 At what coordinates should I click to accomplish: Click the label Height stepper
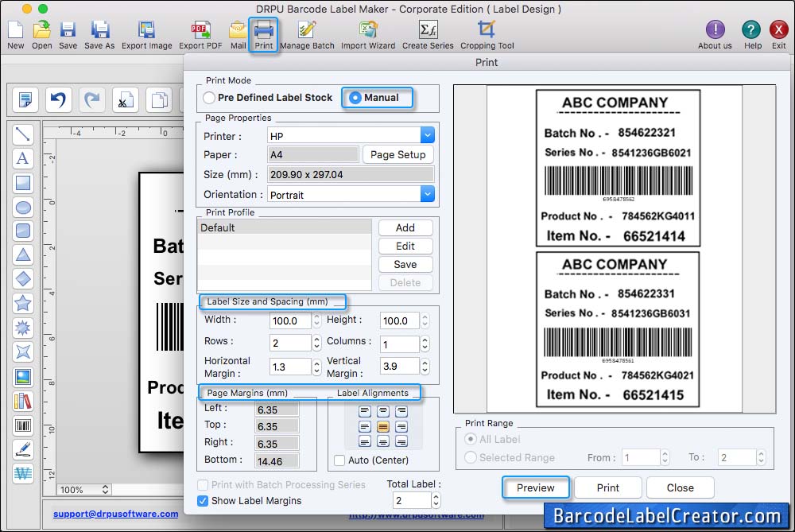pos(425,320)
